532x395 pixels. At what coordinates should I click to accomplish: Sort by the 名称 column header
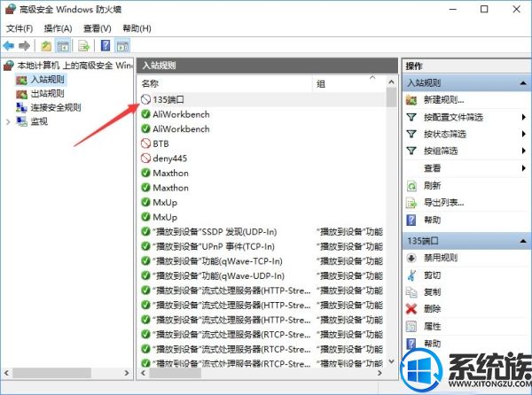[x=225, y=83]
